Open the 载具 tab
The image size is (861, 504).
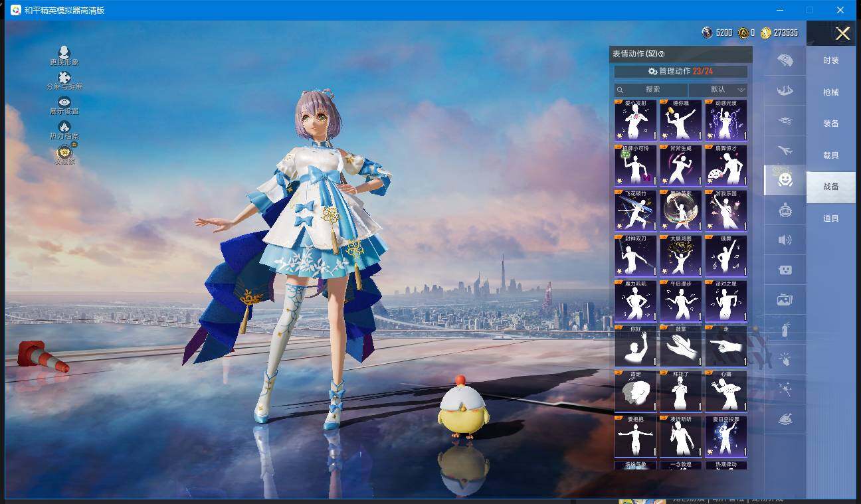coord(830,155)
